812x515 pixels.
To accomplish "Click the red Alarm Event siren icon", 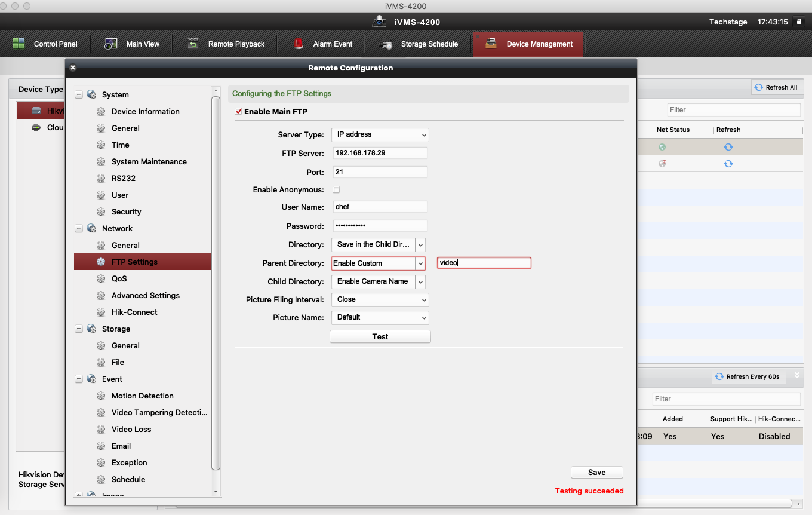I will (298, 44).
